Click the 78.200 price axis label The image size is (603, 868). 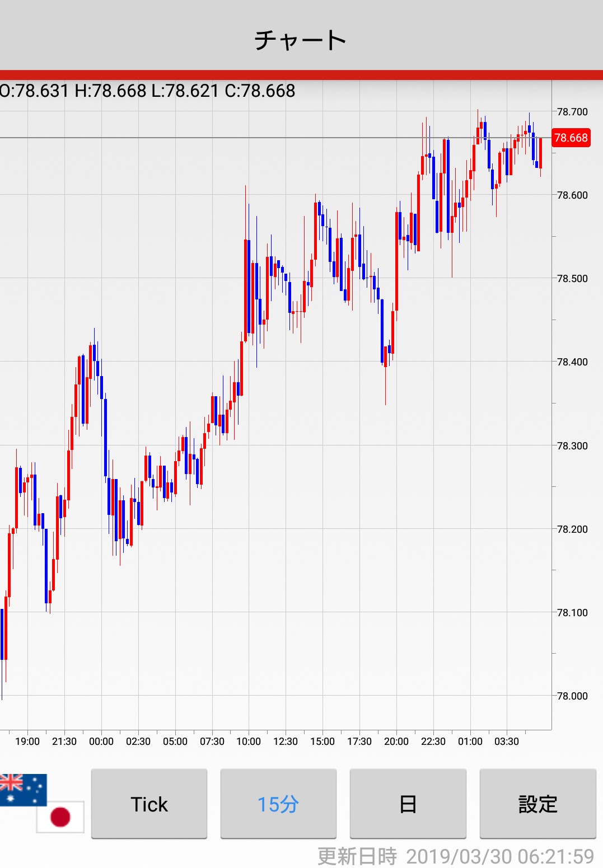pos(572,529)
